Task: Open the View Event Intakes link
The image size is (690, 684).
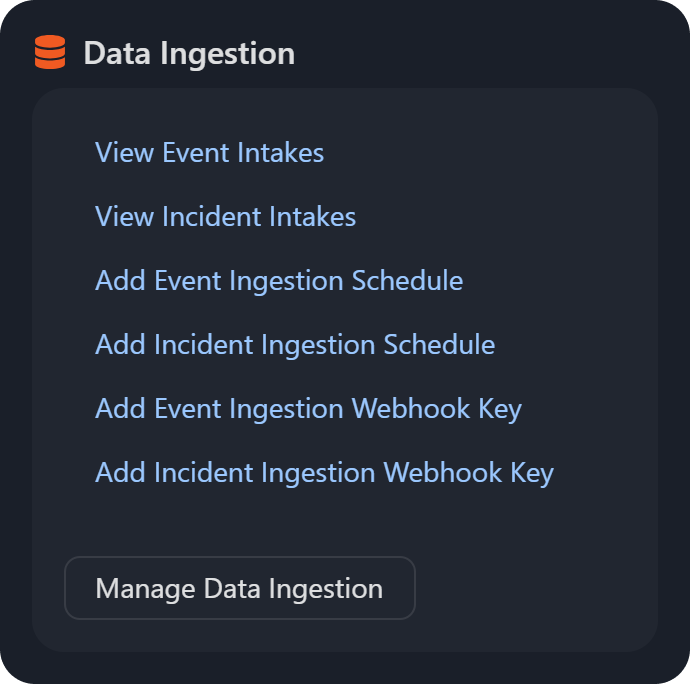Action: [209, 153]
